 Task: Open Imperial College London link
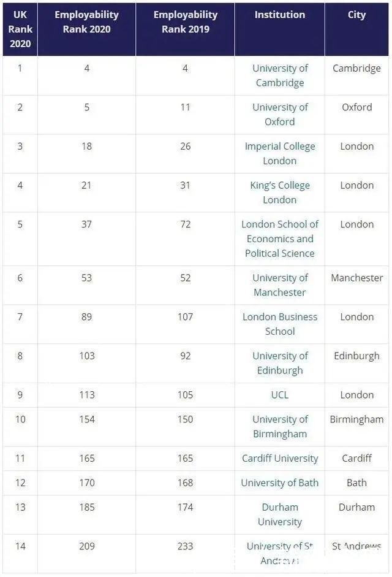point(280,153)
